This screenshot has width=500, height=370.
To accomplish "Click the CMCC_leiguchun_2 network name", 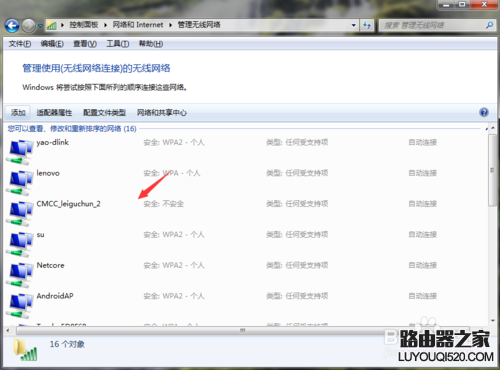I will 68,204.
